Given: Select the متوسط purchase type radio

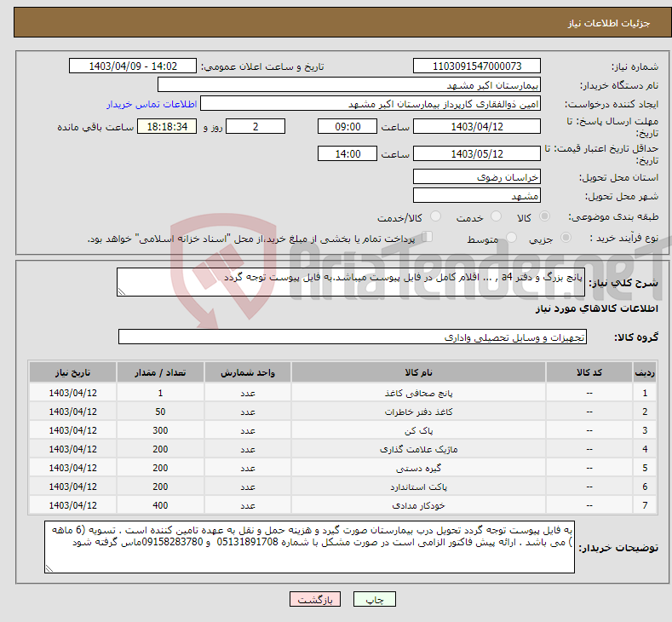Looking at the screenshot, I should [511, 238].
